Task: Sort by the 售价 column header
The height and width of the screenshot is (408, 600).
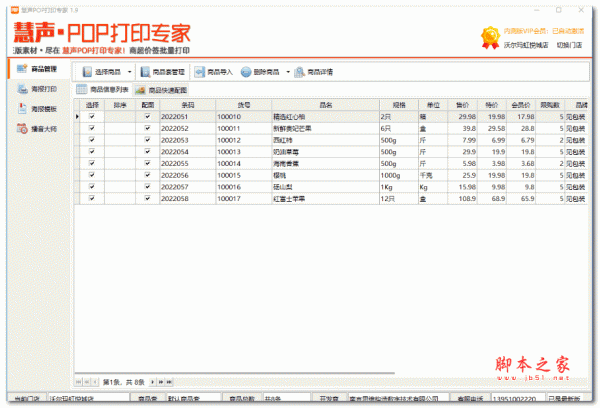Action: tap(462, 105)
